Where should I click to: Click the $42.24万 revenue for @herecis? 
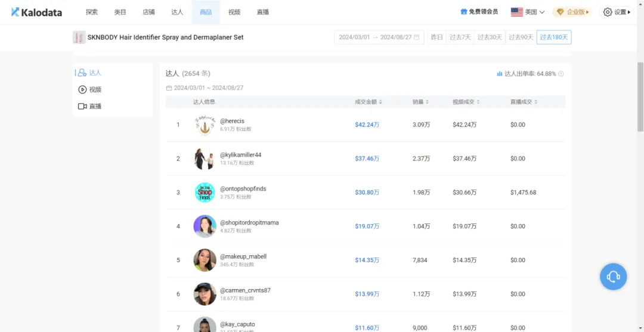click(367, 125)
